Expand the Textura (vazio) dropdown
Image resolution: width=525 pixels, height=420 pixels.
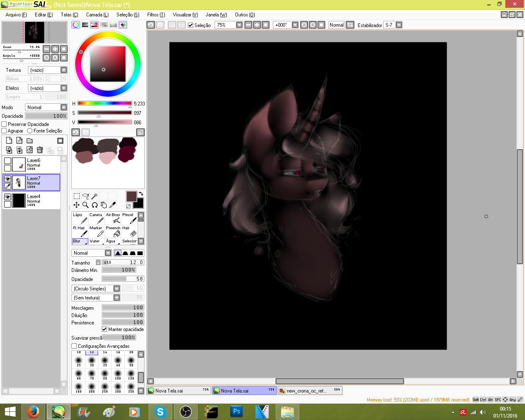pyautogui.click(x=64, y=70)
